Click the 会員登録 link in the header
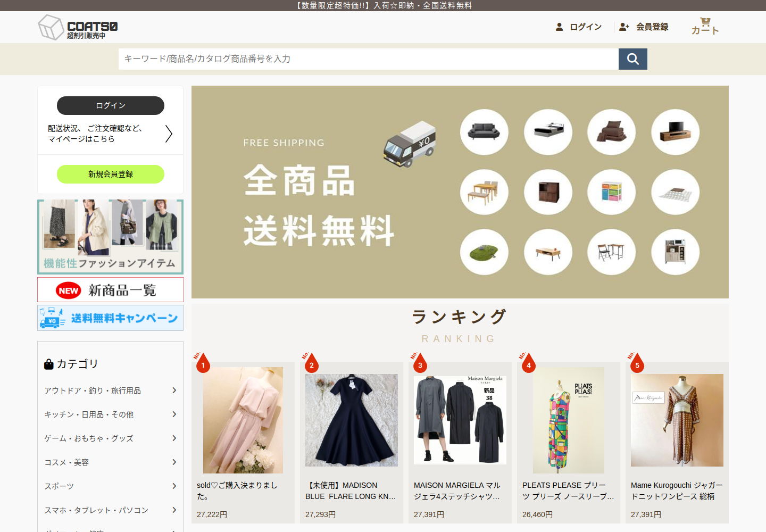Image resolution: width=766 pixels, height=532 pixels. (x=652, y=27)
